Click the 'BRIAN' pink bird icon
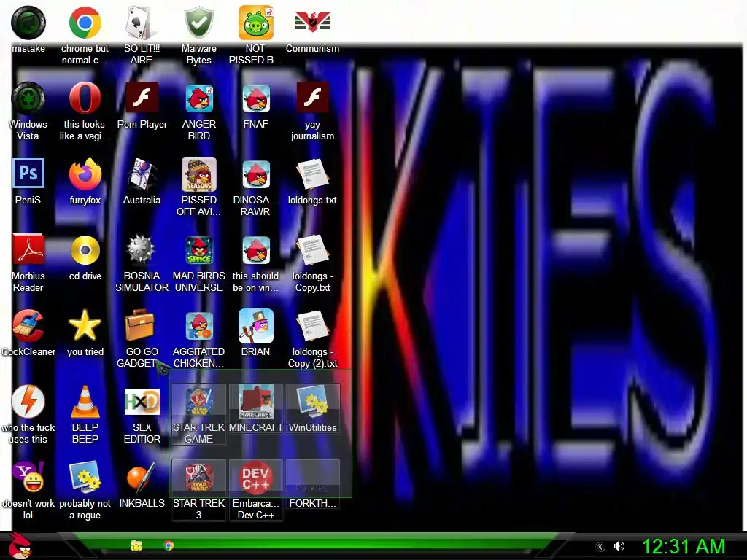 click(x=256, y=326)
